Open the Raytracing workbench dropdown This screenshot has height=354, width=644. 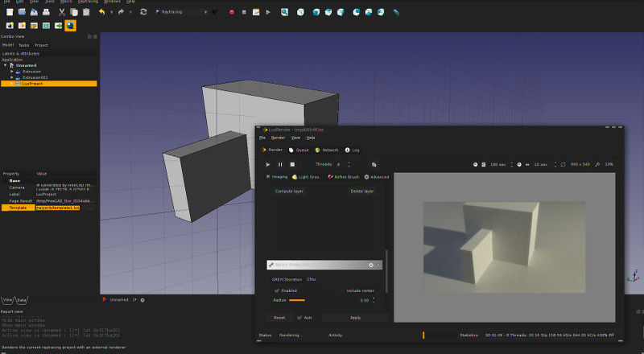(181, 12)
